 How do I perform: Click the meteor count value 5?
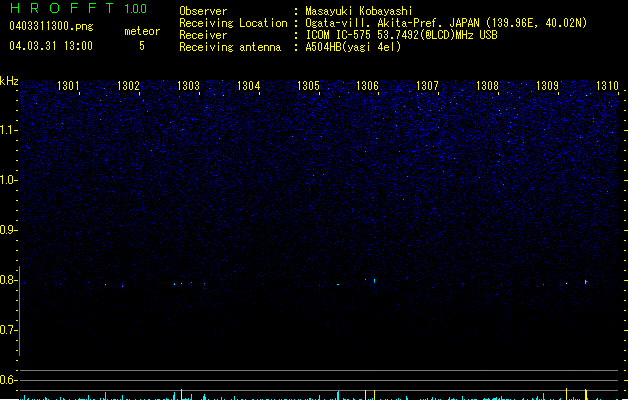(x=142, y=46)
